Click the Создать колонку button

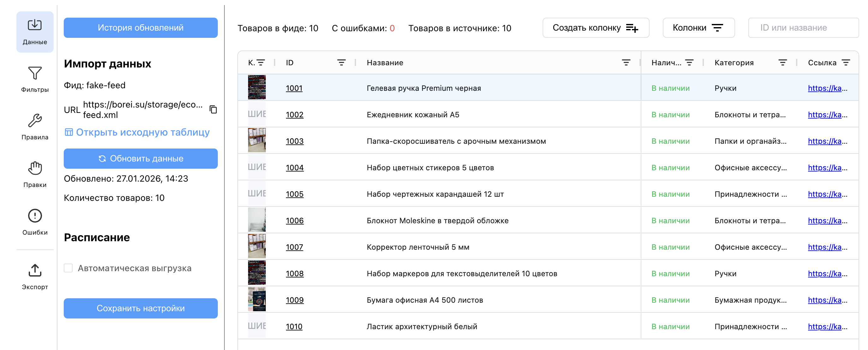pyautogui.click(x=595, y=28)
